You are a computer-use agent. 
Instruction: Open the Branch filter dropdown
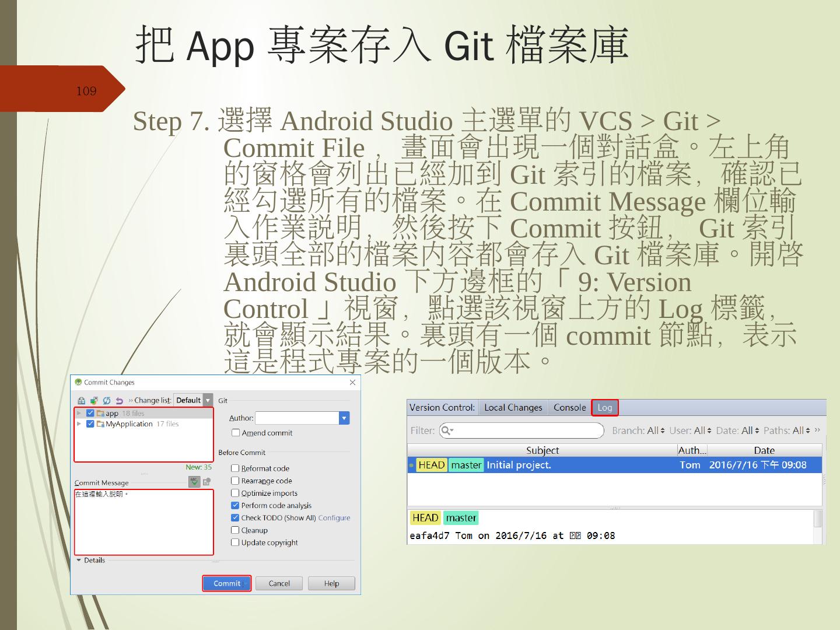(638, 430)
